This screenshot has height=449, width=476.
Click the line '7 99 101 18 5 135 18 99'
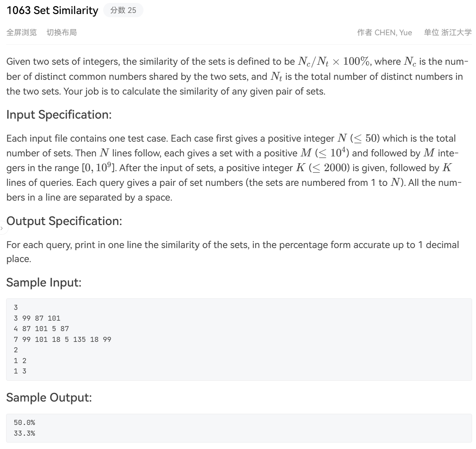coord(63,339)
